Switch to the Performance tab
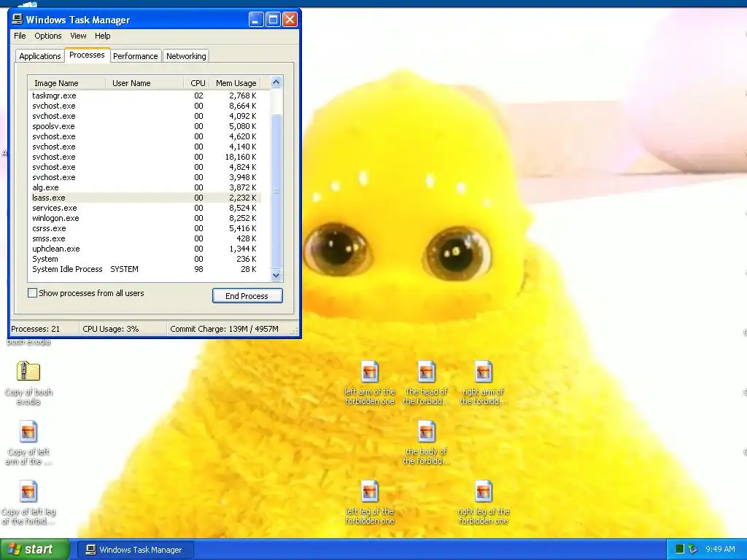Image resolution: width=747 pixels, height=560 pixels. [135, 56]
